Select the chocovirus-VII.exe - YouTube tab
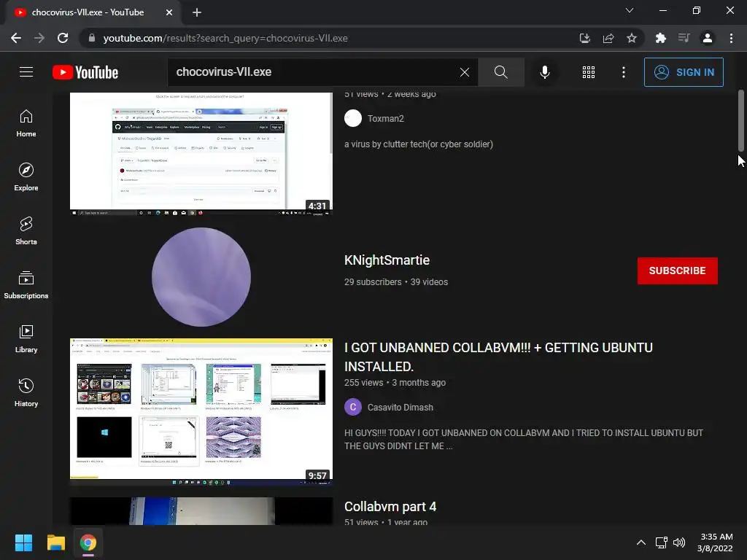 coord(93,12)
